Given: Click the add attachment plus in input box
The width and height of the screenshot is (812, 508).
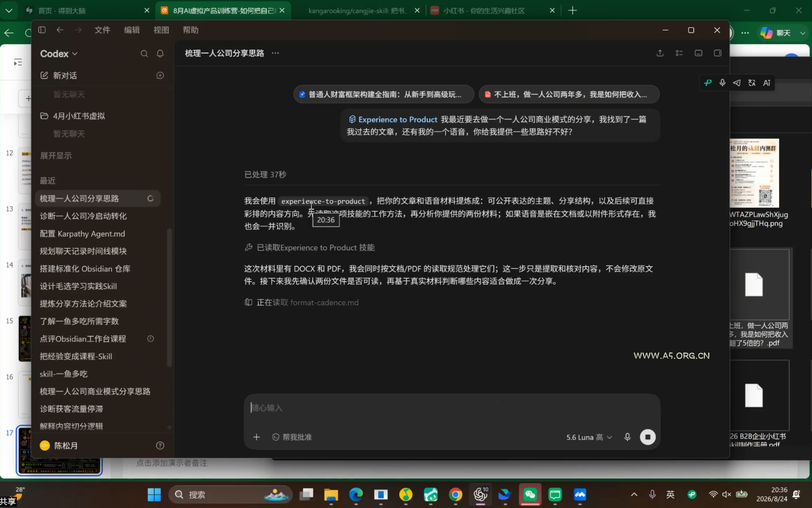Looking at the screenshot, I should click(x=256, y=437).
